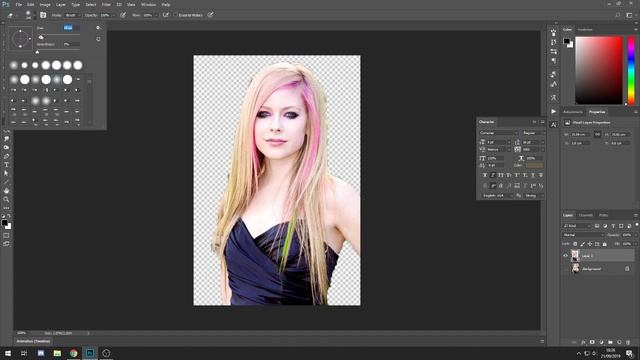
Task: Click the Add layer style fx icon
Action: pos(583,342)
